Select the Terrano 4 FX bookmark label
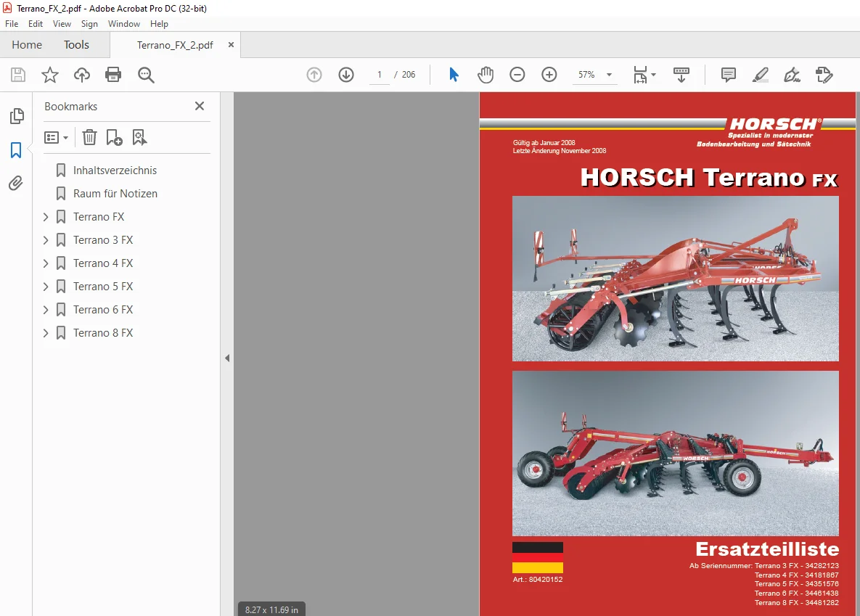The width and height of the screenshot is (860, 616). click(103, 263)
